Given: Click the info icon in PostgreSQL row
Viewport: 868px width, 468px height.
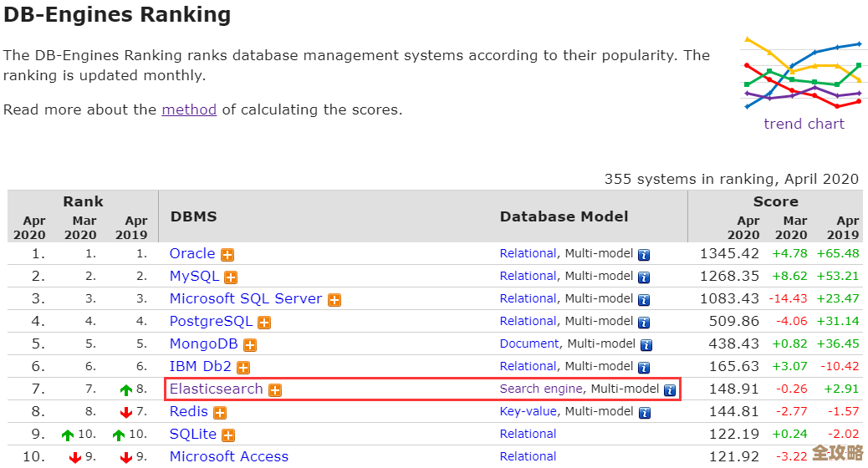Looking at the screenshot, I should pos(644,323).
